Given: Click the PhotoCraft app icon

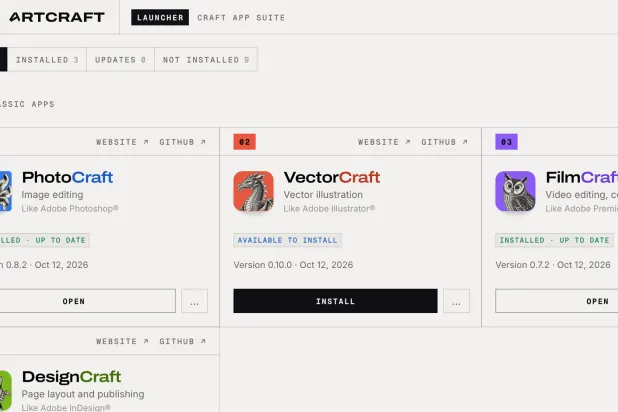Looking at the screenshot, I should point(6,191).
